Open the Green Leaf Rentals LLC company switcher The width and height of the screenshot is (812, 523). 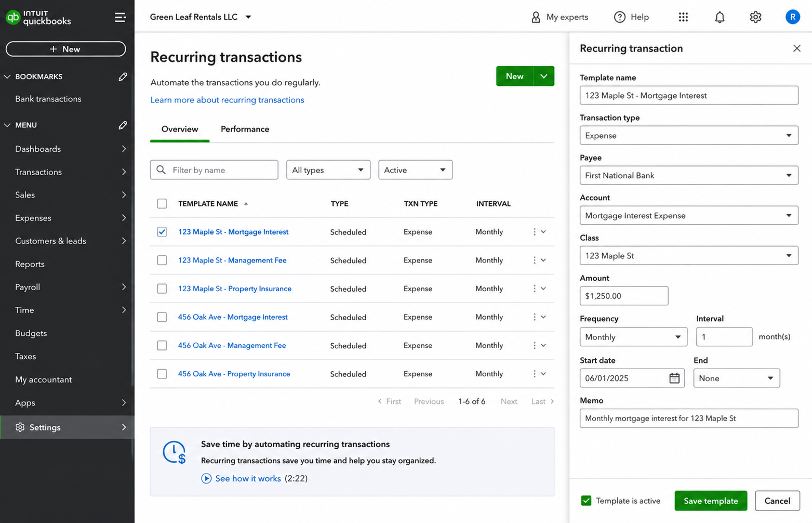click(x=201, y=17)
